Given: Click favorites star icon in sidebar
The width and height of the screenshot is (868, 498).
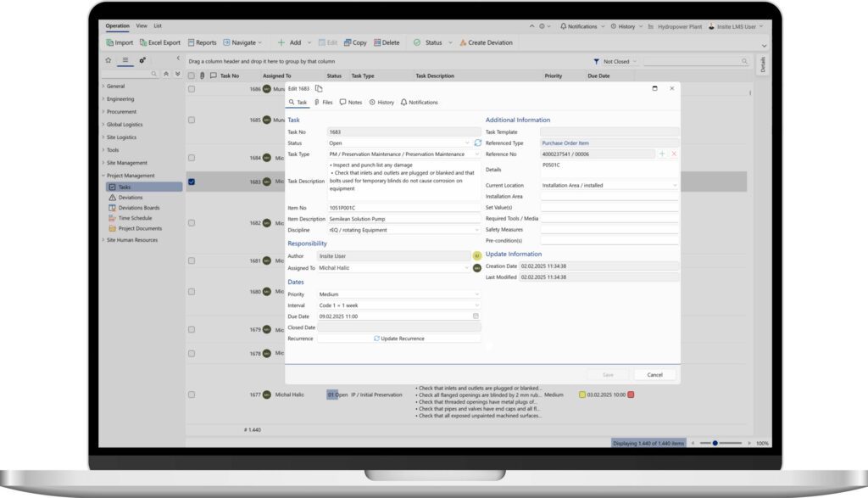Looking at the screenshot, I should point(108,60).
